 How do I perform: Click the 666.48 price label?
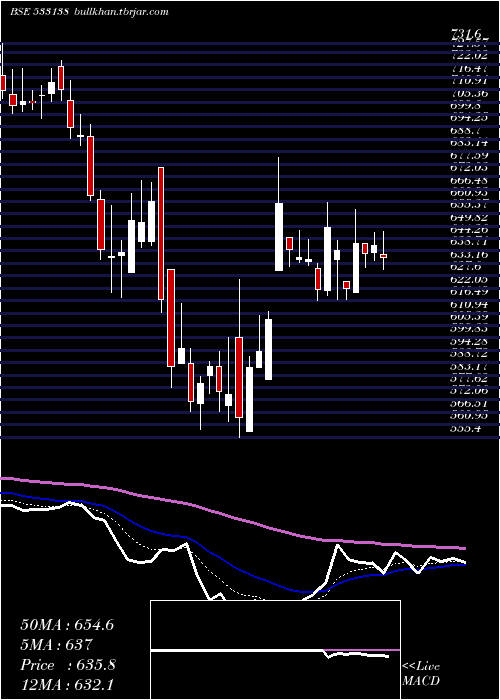tap(469, 180)
